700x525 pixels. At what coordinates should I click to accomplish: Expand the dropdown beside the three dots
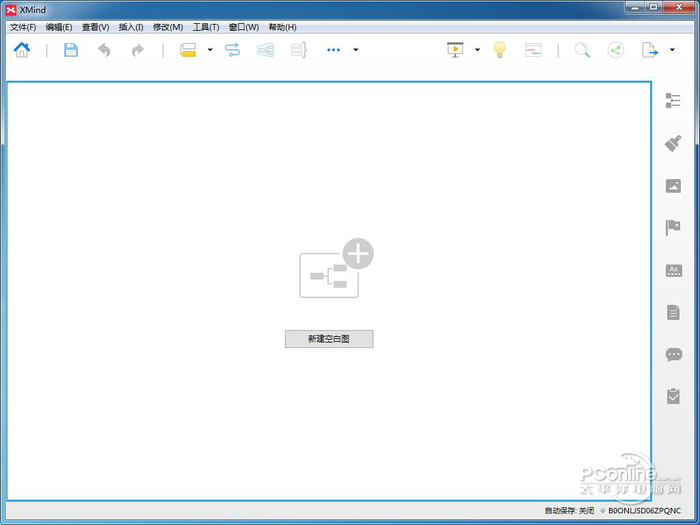pos(355,50)
